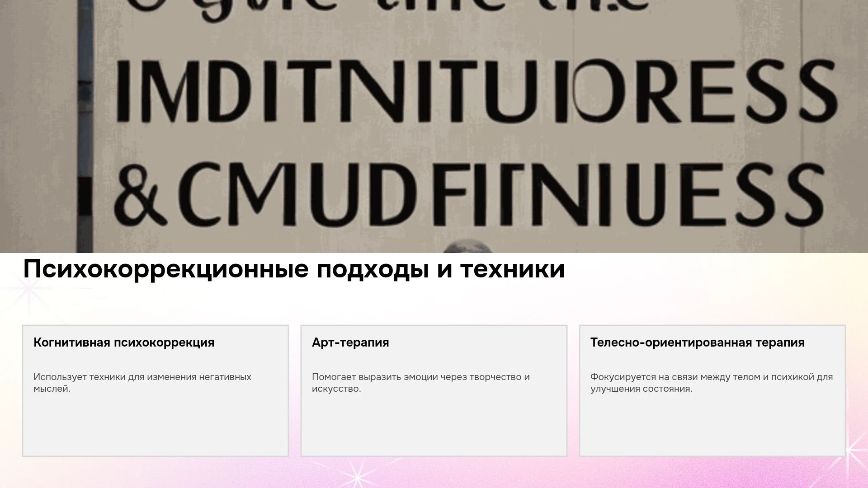Click the description about изменения негативных мыслей
The width and height of the screenshot is (868, 488).
[x=142, y=383]
